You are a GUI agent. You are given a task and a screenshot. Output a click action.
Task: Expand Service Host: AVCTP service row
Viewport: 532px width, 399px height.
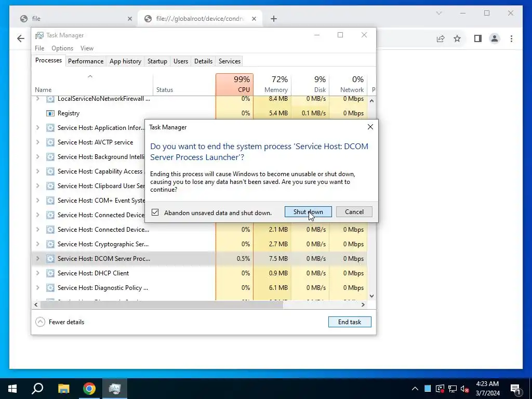click(x=37, y=142)
